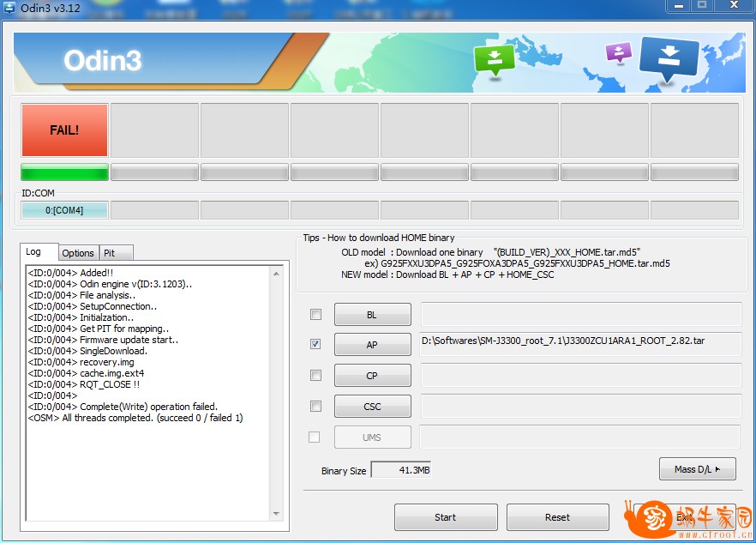Click the Odin3 banner logo text
Image resolution: width=756 pixels, height=543 pixels.
[103, 61]
